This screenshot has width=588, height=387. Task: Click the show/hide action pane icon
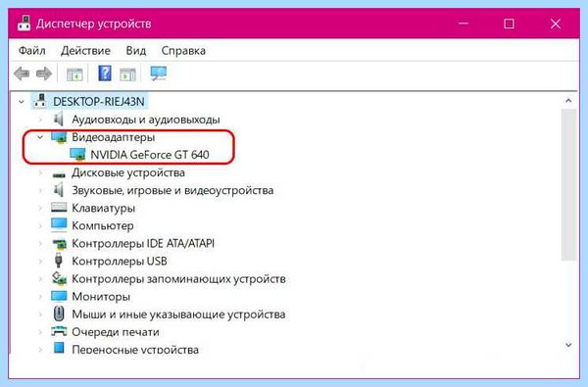tap(127, 74)
